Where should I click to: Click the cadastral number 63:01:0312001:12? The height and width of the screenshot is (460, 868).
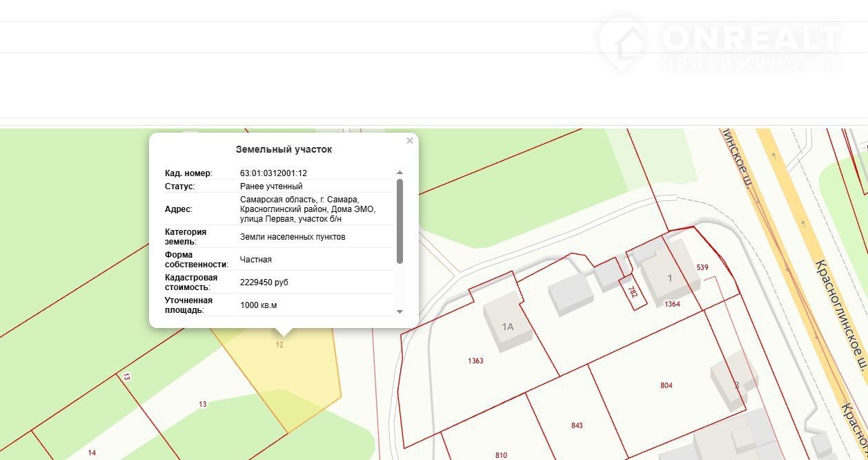[x=273, y=173]
